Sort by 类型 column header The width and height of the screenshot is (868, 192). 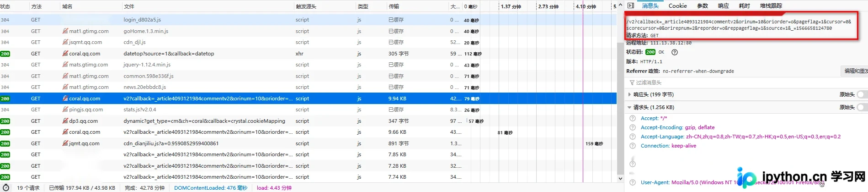370,6
